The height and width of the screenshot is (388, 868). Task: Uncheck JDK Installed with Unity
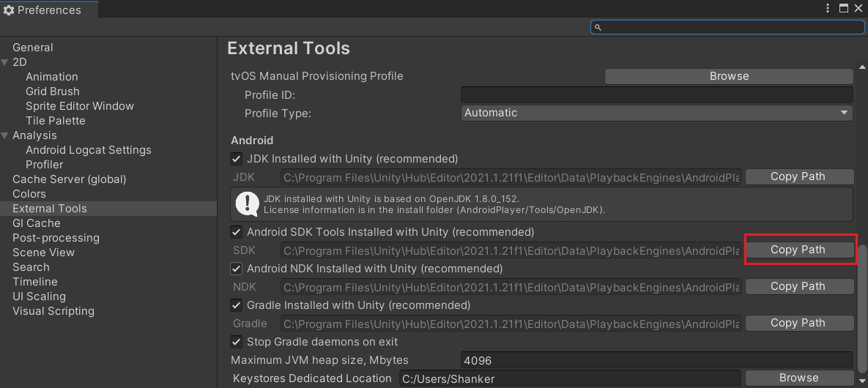[237, 159]
